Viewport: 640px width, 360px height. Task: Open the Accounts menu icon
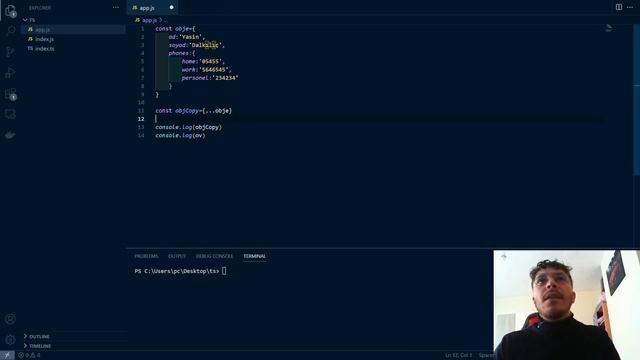click(x=10, y=319)
